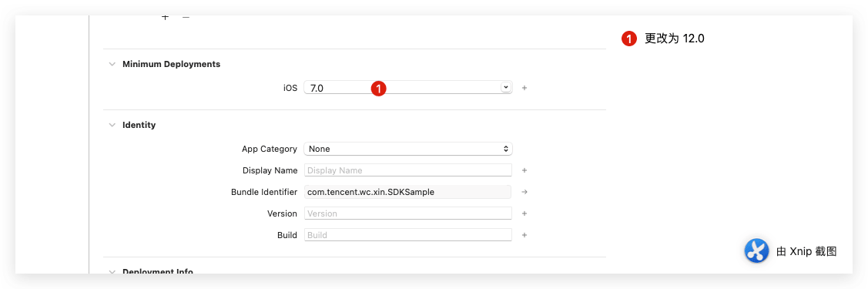Click plus icon next to Display Name
The width and height of the screenshot is (868, 289).
coord(524,170)
